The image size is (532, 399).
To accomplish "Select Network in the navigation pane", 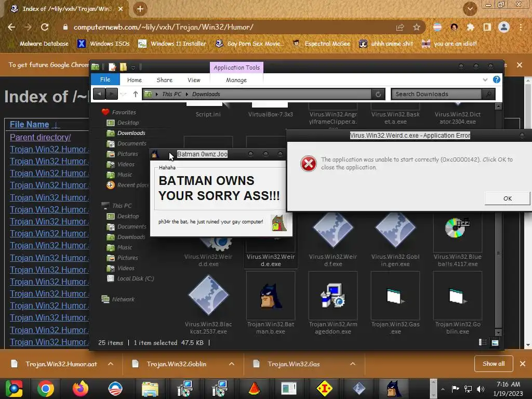I will (123, 299).
